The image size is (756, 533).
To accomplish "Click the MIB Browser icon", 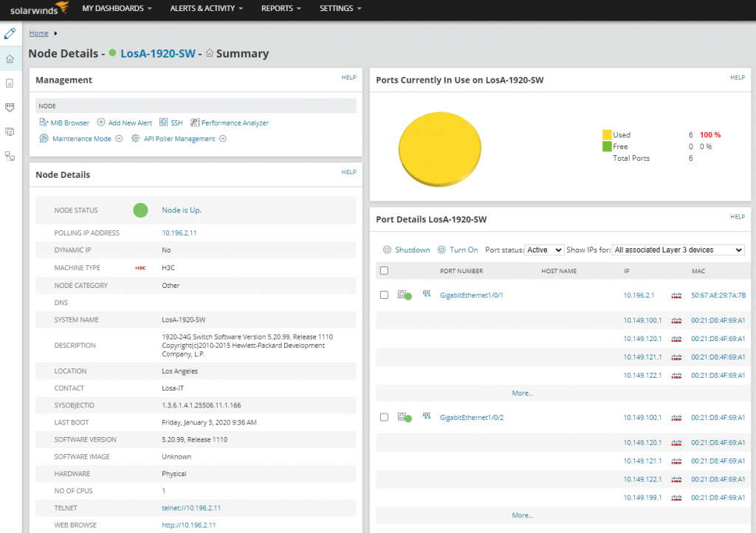I will (x=44, y=123).
